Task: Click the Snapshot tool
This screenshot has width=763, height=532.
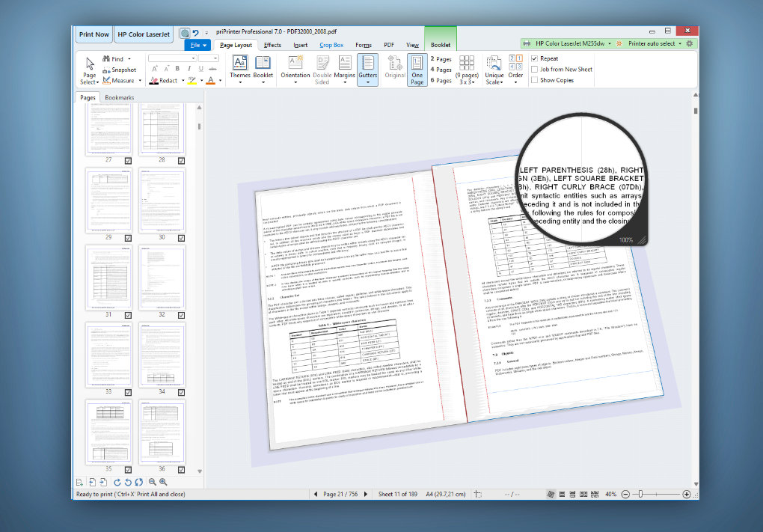Action: coord(119,70)
